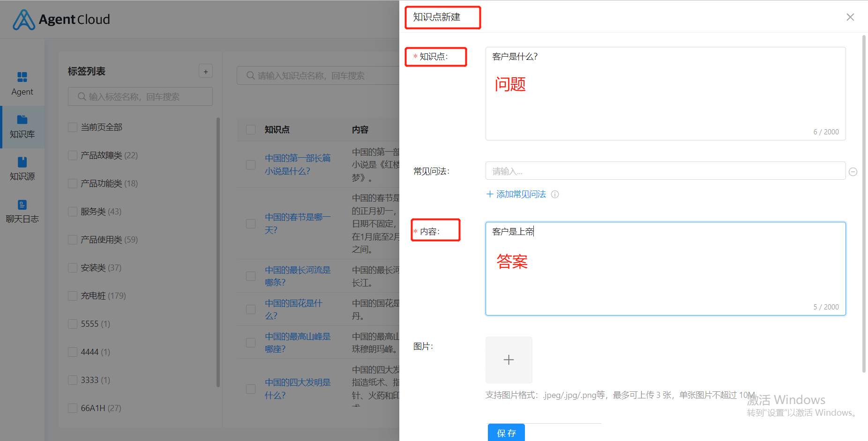This screenshot has height=441, width=868.
Task: Check the 66A1H tag checkbox
Action: coord(73,408)
